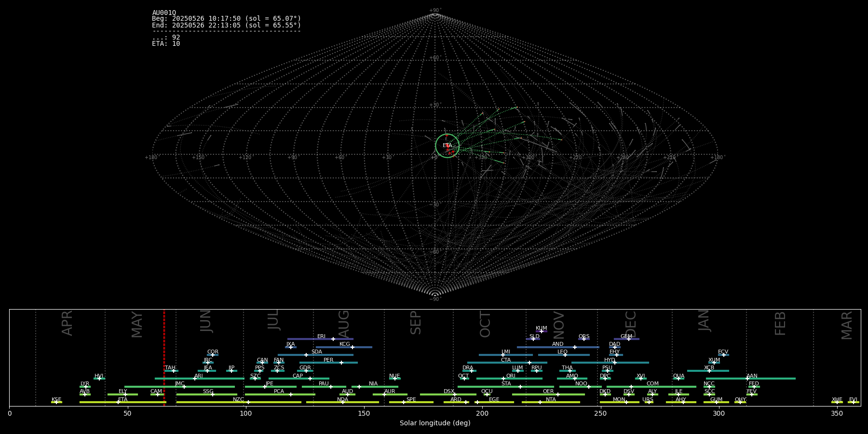Click the HVI shower label
The width and height of the screenshot is (868, 434).
pyautogui.click(x=99, y=376)
